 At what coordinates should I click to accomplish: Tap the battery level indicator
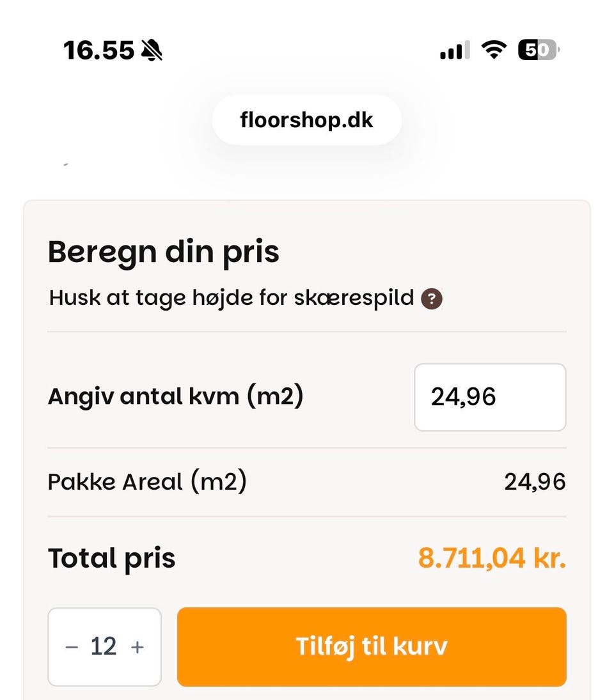tap(538, 50)
